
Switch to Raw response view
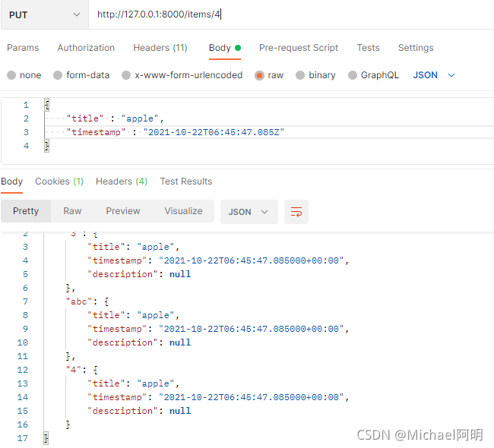click(x=72, y=211)
